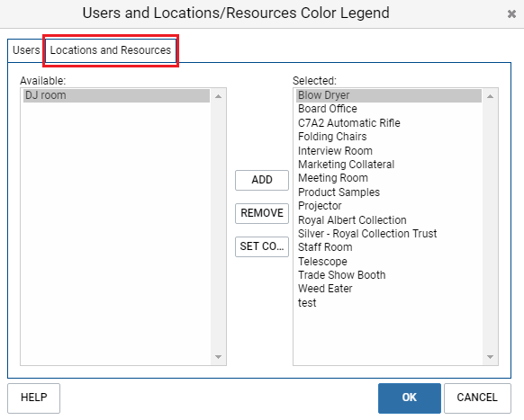The width and height of the screenshot is (524, 420).
Task: Click the Available list scroll down arrow
Action: tap(218, 357)
